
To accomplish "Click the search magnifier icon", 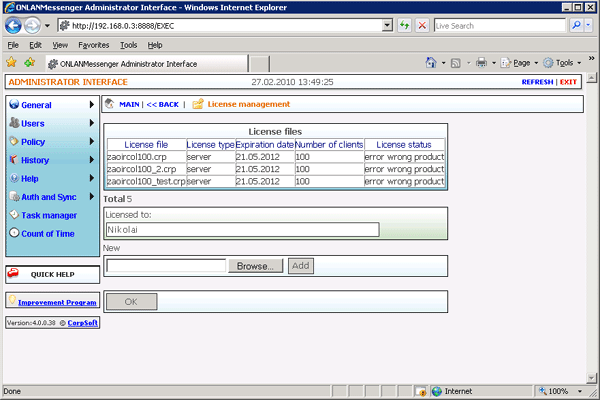I will 576,26.
